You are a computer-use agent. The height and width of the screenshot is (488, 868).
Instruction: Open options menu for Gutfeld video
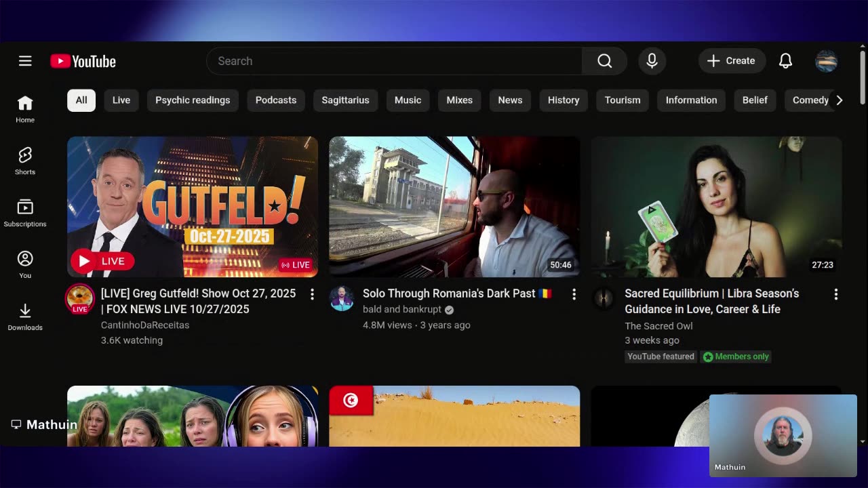(312, 294)
